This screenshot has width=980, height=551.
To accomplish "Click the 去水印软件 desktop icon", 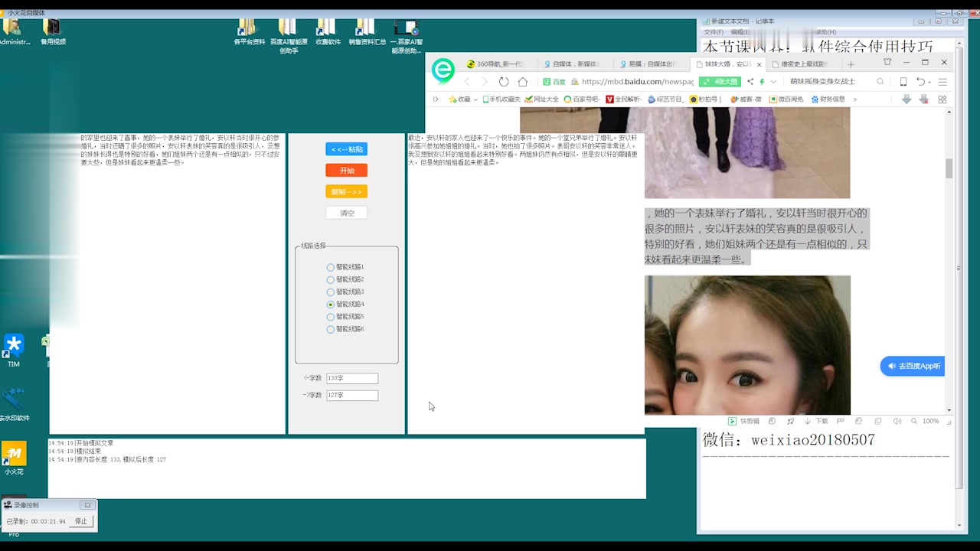I will (14, 405).
